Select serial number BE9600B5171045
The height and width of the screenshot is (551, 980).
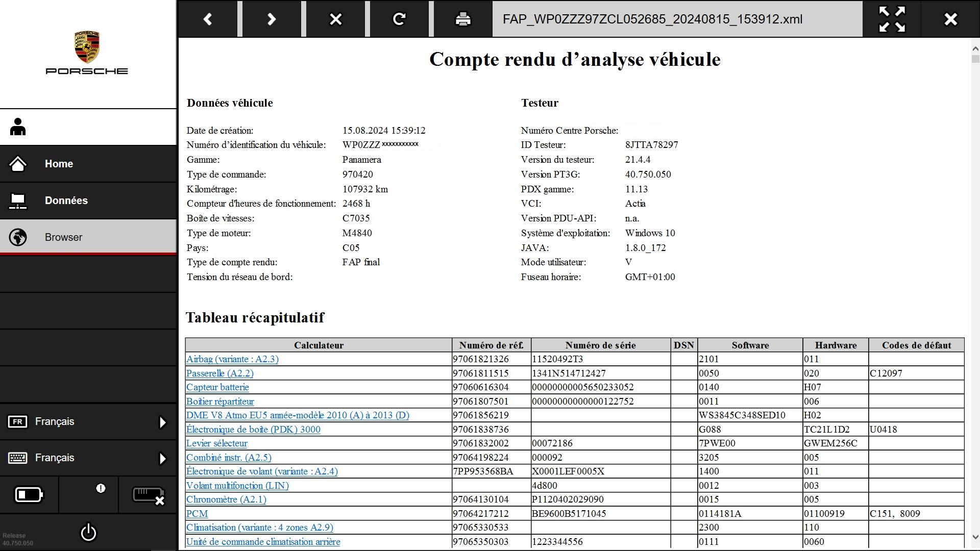[569, 514]
